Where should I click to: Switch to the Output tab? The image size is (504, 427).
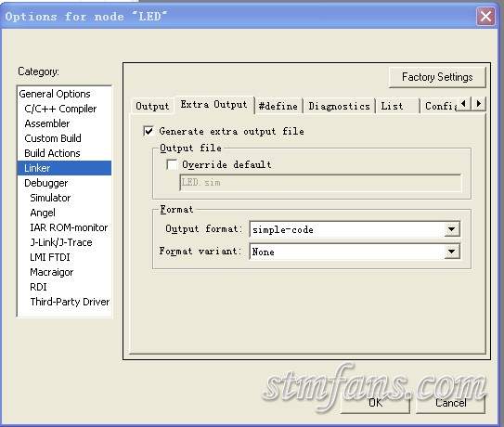(x=152, y=106)
